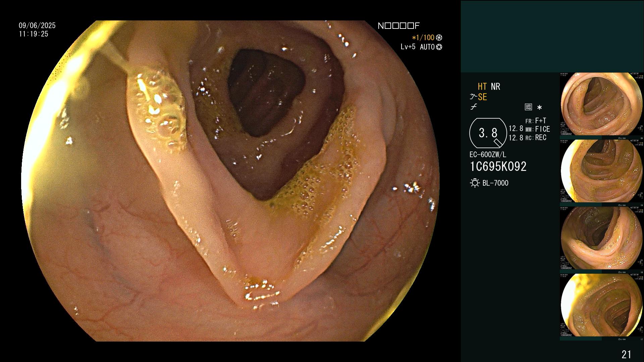Click the date 09/06/2025

(37, 25)
